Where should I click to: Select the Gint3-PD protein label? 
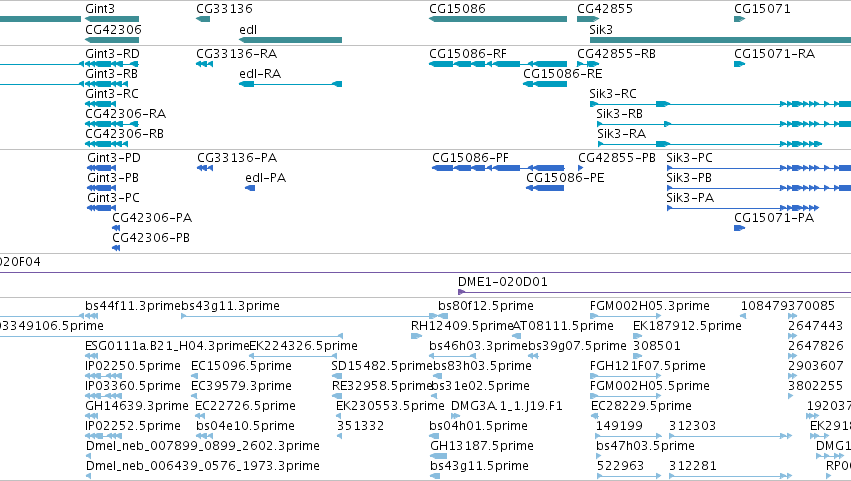click(114, 158)
